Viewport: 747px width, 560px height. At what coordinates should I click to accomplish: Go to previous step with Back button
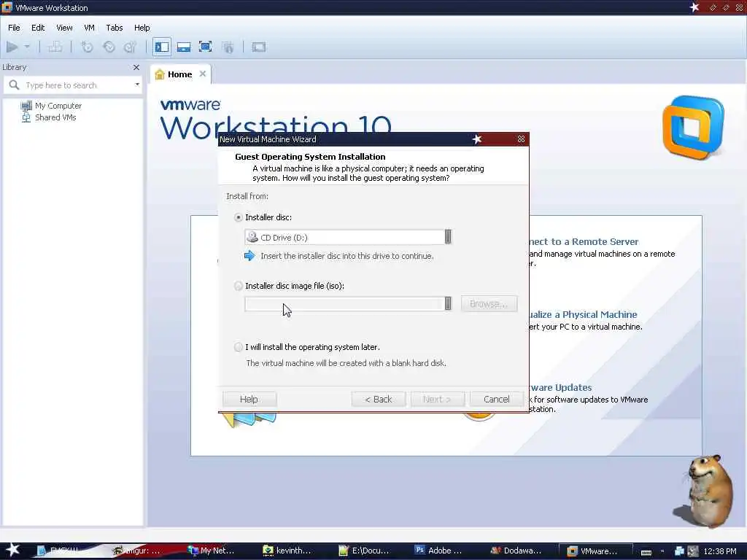[379, 399]
